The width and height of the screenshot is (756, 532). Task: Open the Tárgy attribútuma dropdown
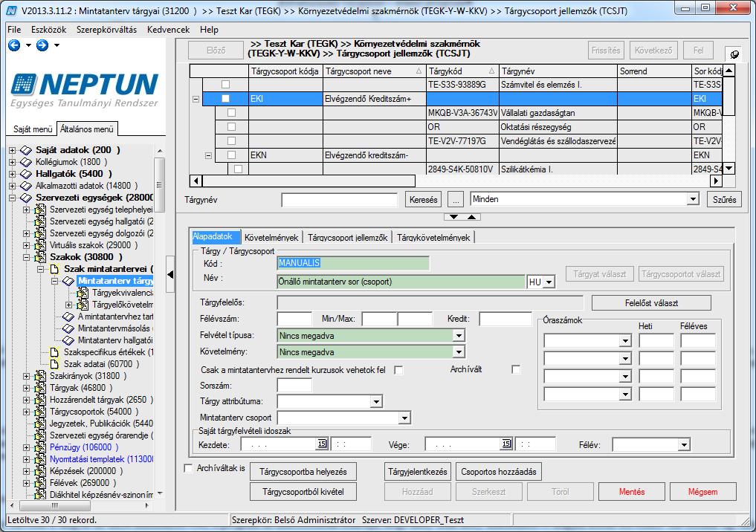[376, 401]
